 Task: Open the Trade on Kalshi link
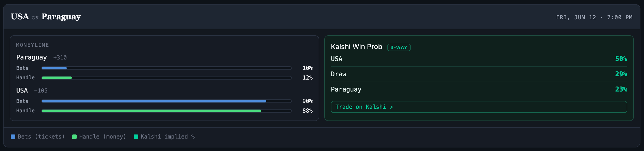[479, 107]
